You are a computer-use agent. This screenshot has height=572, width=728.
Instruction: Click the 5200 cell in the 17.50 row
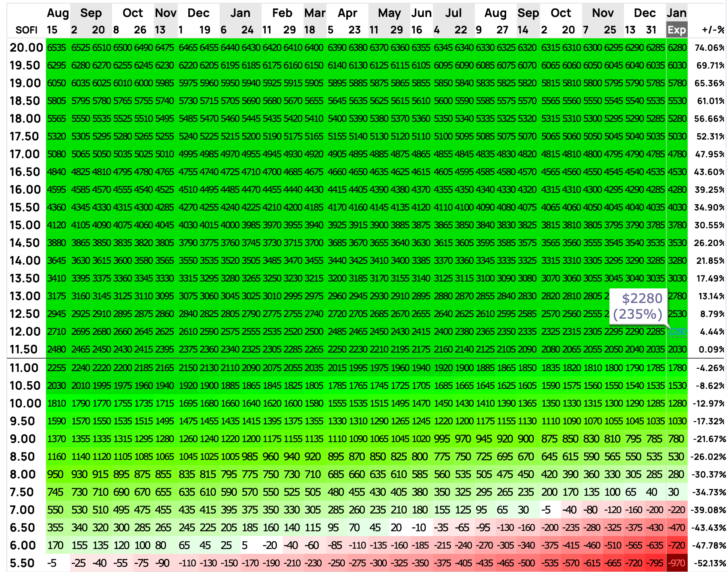pyautogui.click(x=251, y=136)
